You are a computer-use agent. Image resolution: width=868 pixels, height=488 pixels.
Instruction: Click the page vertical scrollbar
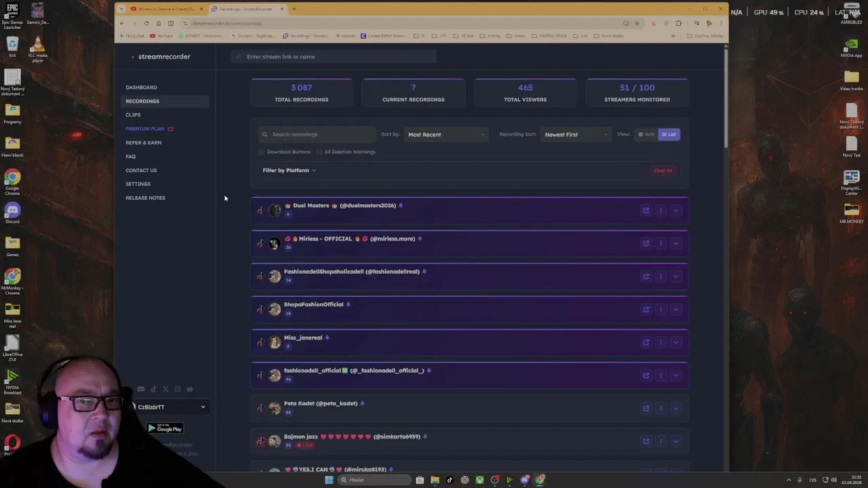tap(726, 98)
